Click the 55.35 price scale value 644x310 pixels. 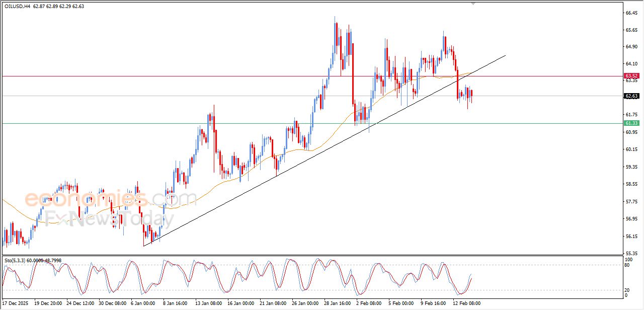tap(631, 253)
